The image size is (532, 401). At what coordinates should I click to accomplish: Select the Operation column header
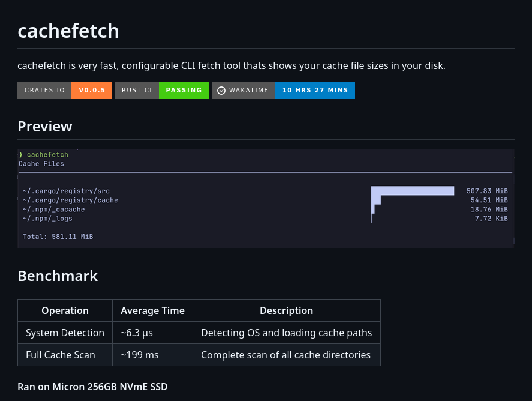(x=65, y=310)
